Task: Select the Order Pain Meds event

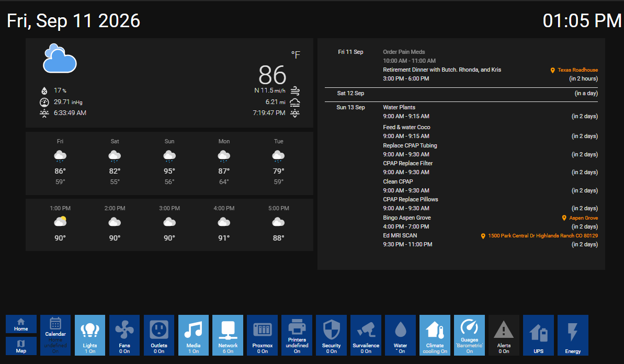Action: click(x=404, y=52)
